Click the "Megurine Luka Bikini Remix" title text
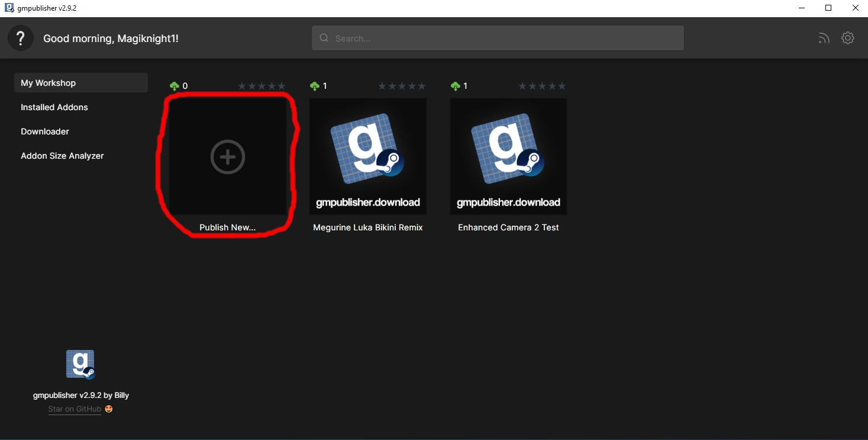Image resolution: width=868 pixels, height=440 pixels. [x=368, y=227]
